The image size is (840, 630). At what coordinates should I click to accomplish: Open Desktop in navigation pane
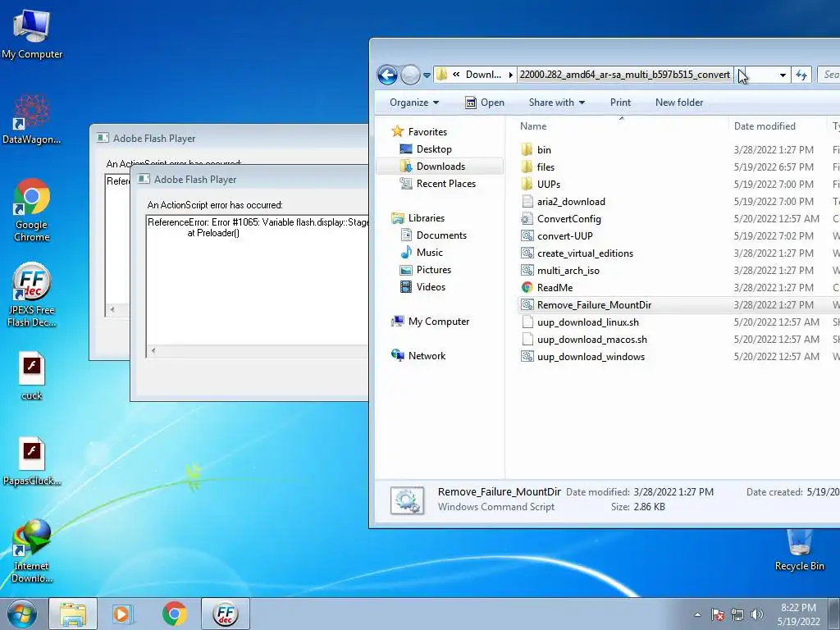434,149
